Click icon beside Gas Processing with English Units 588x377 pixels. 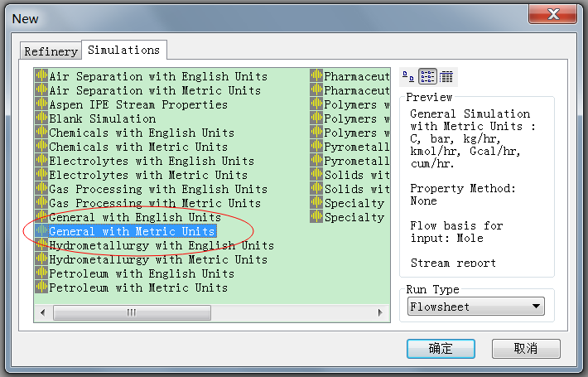click(x=41, y=189)
